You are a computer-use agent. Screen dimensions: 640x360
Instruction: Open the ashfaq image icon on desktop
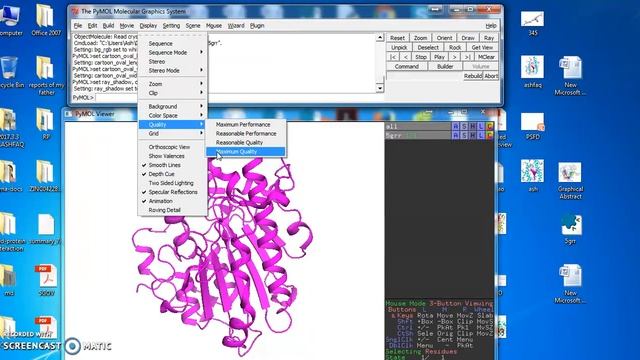pos(533,71)
